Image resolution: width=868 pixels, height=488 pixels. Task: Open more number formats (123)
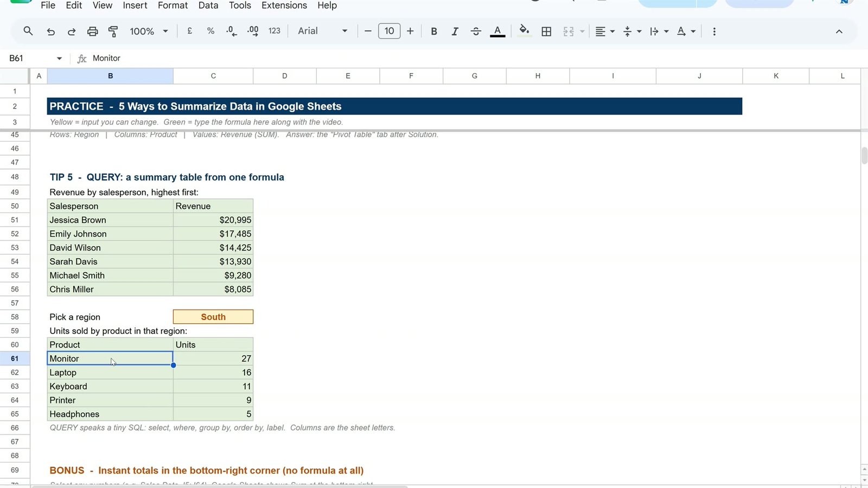click(275, 31)
